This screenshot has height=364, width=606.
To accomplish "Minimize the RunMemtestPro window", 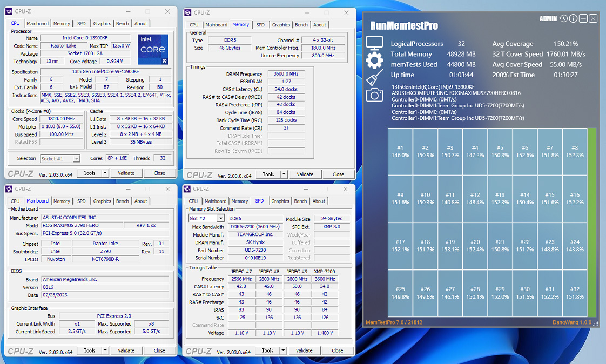I will click(583, 19).
